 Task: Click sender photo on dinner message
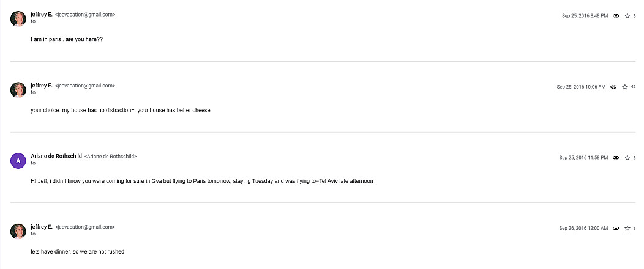18,231
